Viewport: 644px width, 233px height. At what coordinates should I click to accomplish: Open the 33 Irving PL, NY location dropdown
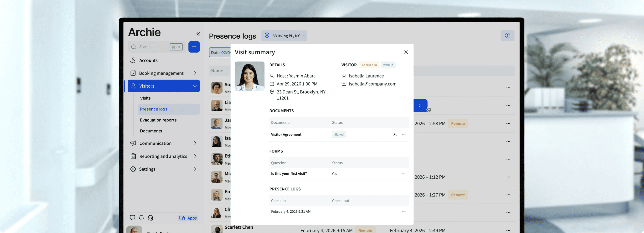284,36
